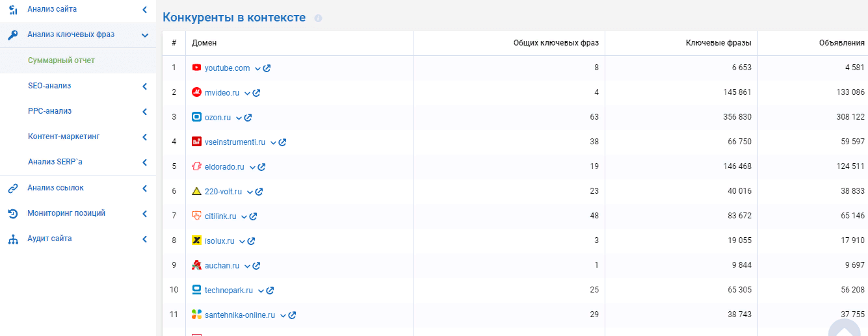Open the PPC-анализ menu item
The image size is (868, 336).
click(x=50, y=111)
